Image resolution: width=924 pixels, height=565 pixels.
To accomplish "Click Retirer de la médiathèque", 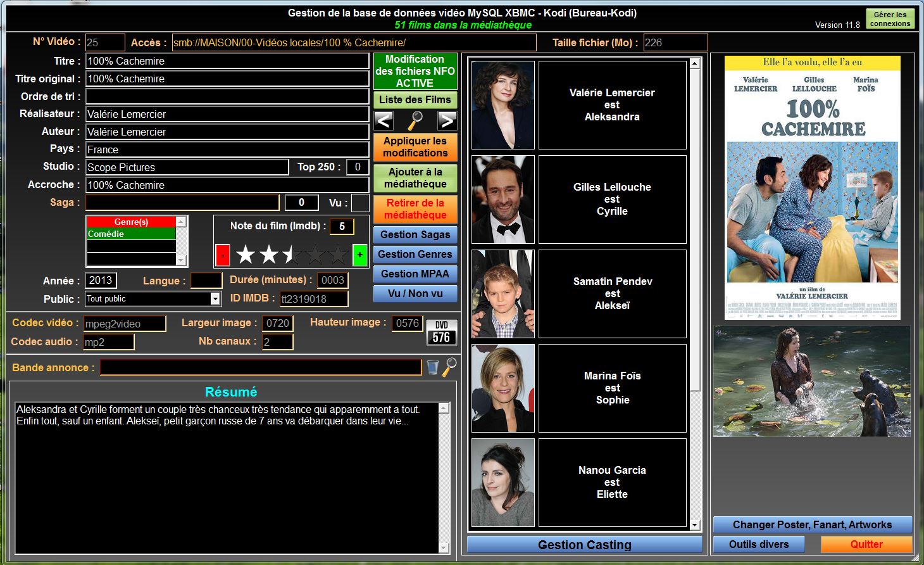I will coord(415,209).
